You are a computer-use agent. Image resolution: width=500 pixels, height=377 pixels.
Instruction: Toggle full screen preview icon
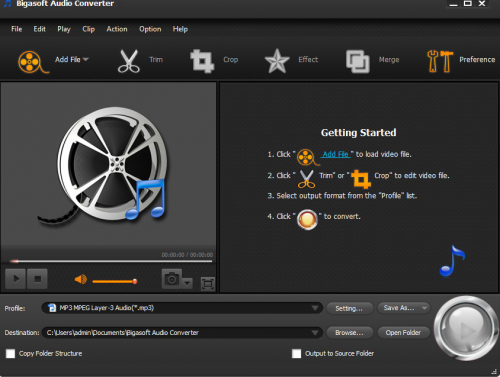[208, 284]
